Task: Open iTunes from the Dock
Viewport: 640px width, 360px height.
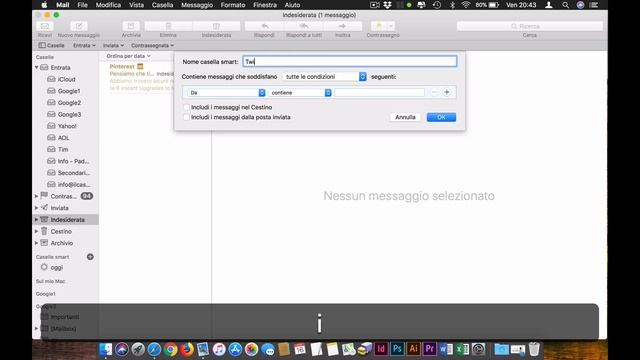Action: pos(219,349)
